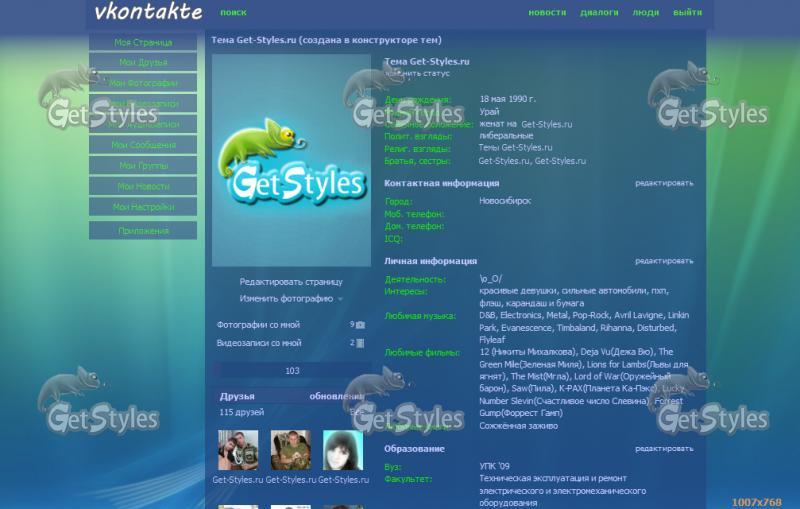
Task: Click изменить статус under the profile name
Action: (x=417, y=73)
